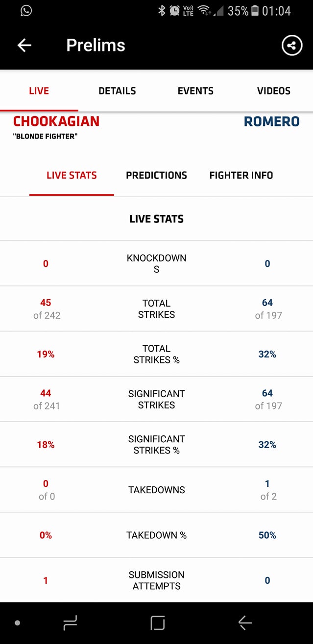Switch to the DETAILS tab
The width and height of the screenshot is (313, 644).
pyautogui.click(x=117, y=91)
